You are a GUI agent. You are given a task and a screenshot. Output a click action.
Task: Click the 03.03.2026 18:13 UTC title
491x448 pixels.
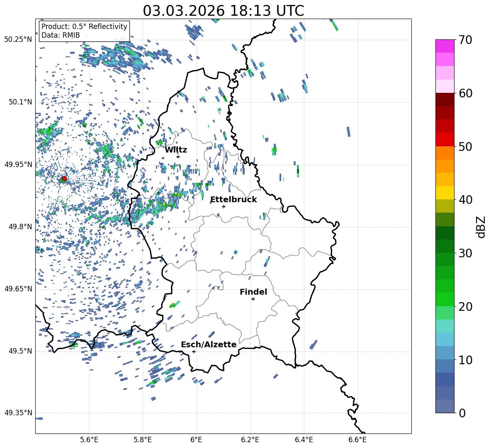223,11
